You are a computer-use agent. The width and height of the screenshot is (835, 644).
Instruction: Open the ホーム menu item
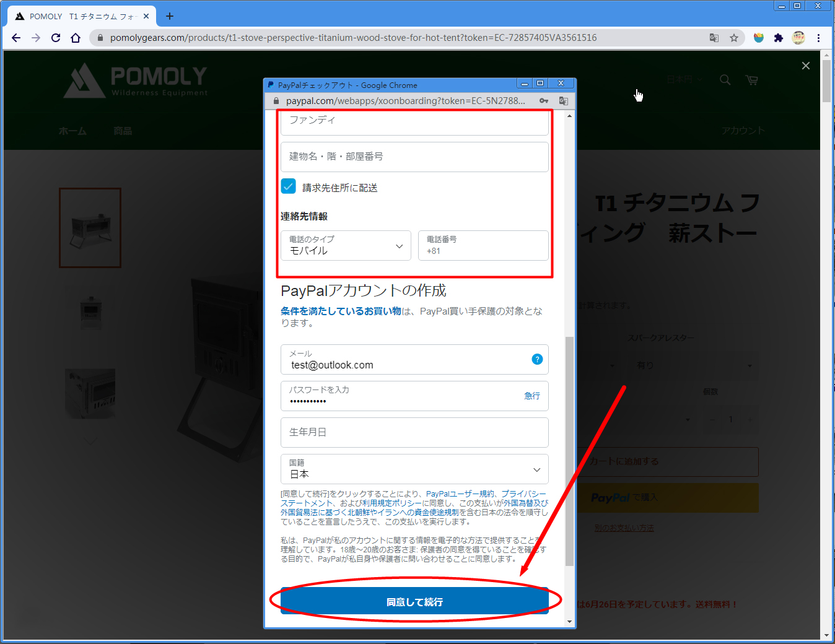click(72, 131)
